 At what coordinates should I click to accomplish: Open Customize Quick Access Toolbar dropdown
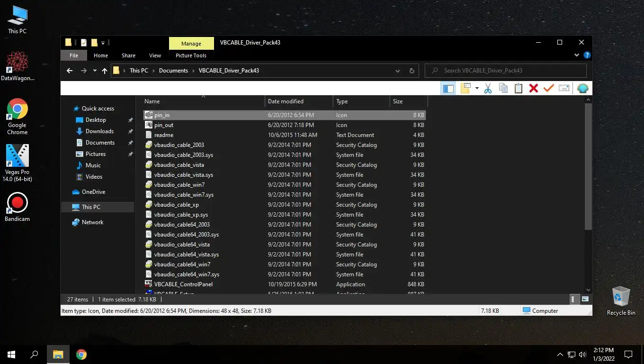click(103, 43)
